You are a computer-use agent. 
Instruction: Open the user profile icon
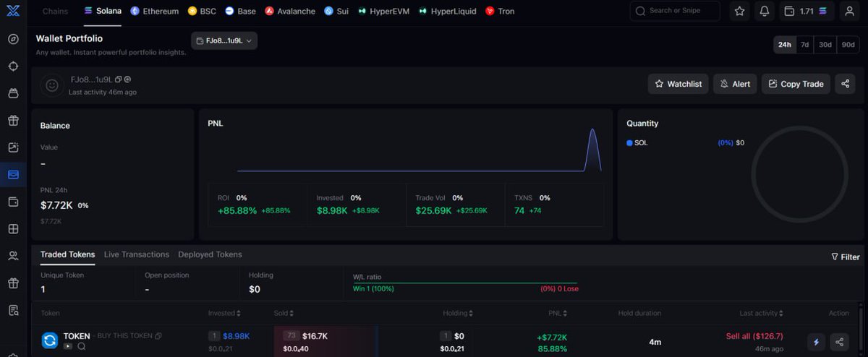[x=850, y=11]
